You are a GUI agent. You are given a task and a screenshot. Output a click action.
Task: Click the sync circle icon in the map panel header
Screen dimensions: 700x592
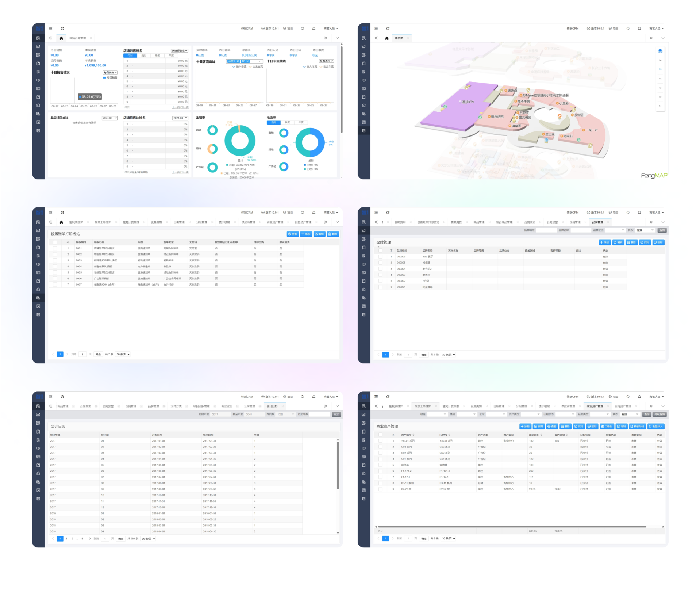(x=628, y=28)
